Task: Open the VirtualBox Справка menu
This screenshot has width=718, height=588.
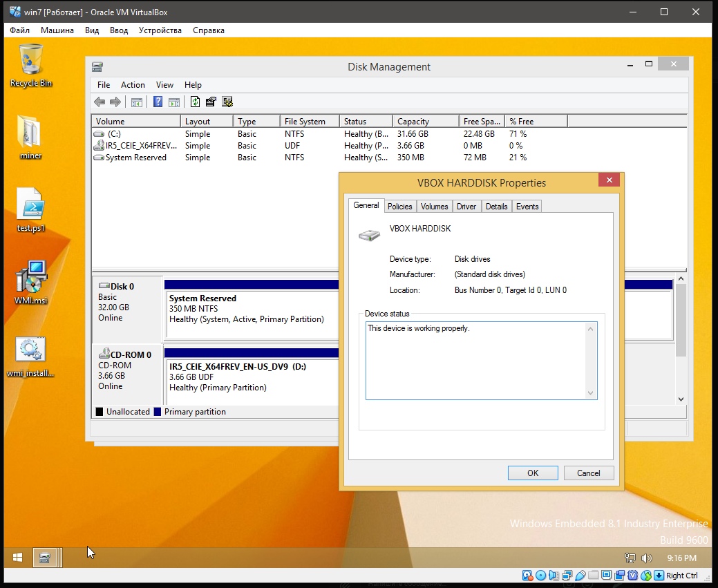Action: pos(208,30)
